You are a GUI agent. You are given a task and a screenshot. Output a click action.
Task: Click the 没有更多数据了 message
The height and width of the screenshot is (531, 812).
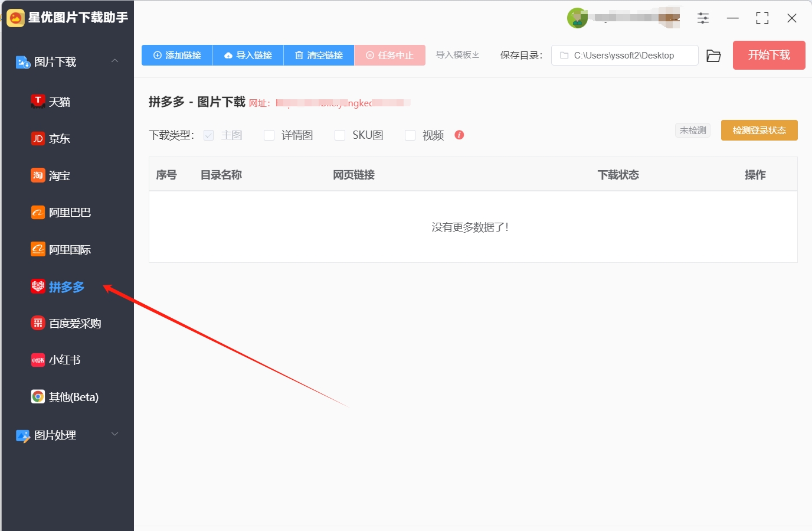pyautogui.click(x=470, y=227)
